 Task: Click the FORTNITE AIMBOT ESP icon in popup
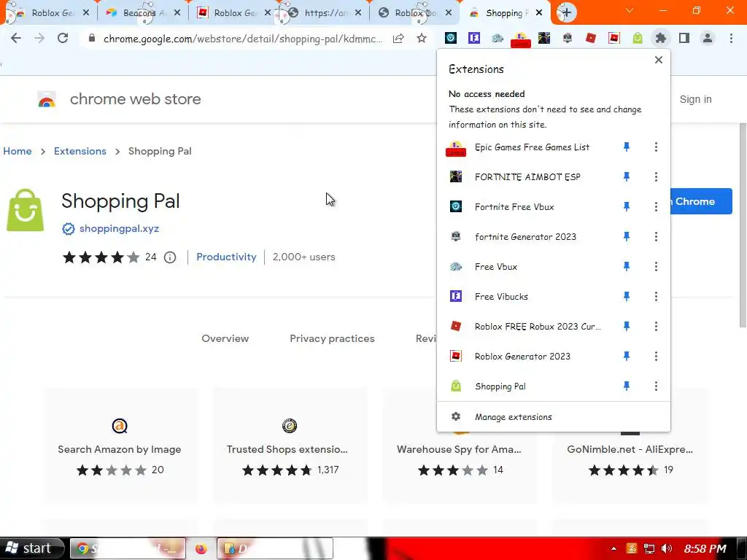(x=456, y=177)
